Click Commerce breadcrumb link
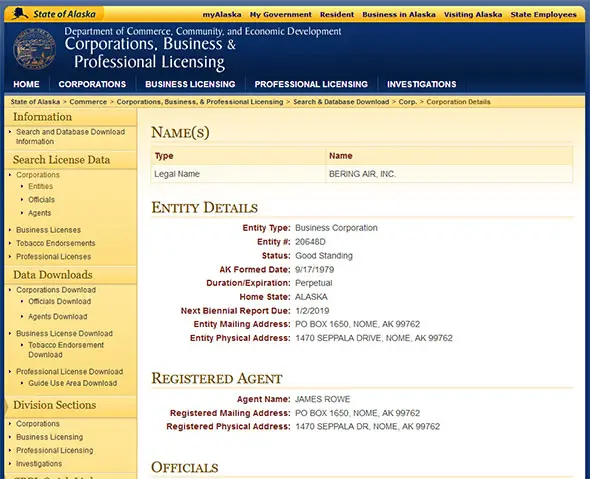This screenshot has width=590, height=479. coord(88,102)
